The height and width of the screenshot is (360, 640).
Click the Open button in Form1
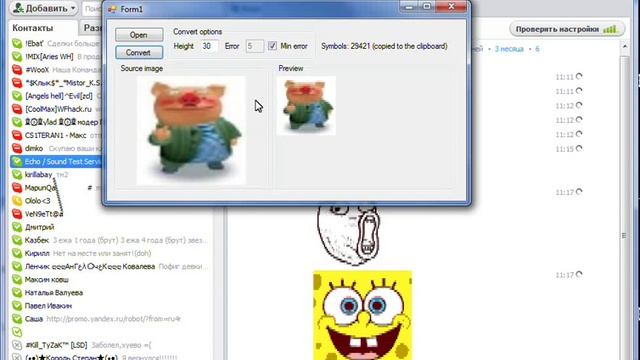pyautogui.click(x=139, y=35)
